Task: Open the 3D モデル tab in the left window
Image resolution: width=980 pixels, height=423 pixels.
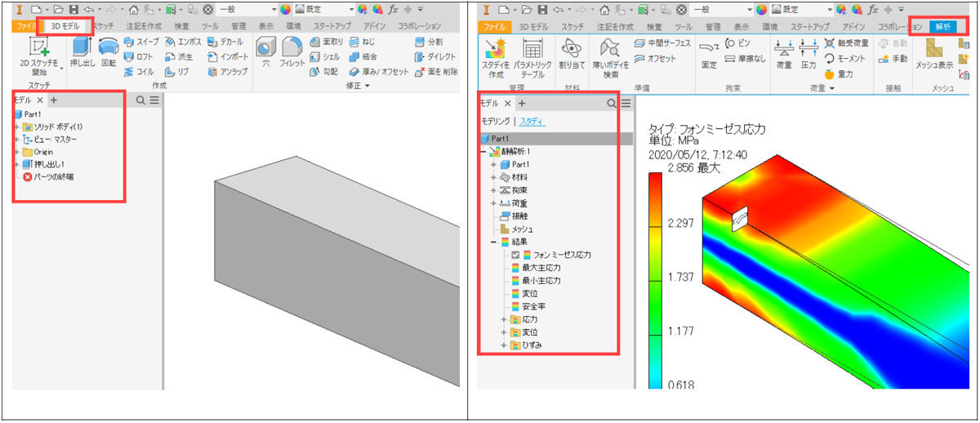Action: click(66, 26)
